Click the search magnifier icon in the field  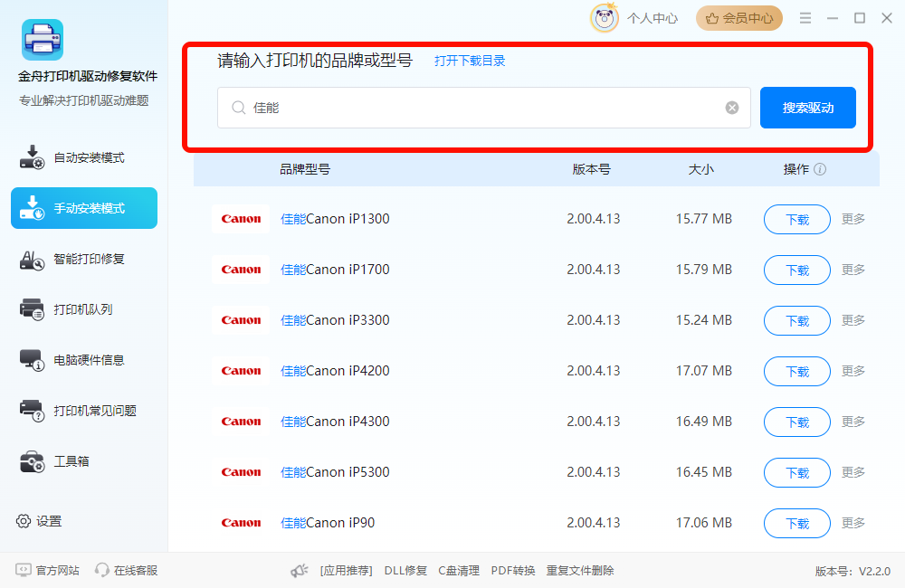(238, 108)
